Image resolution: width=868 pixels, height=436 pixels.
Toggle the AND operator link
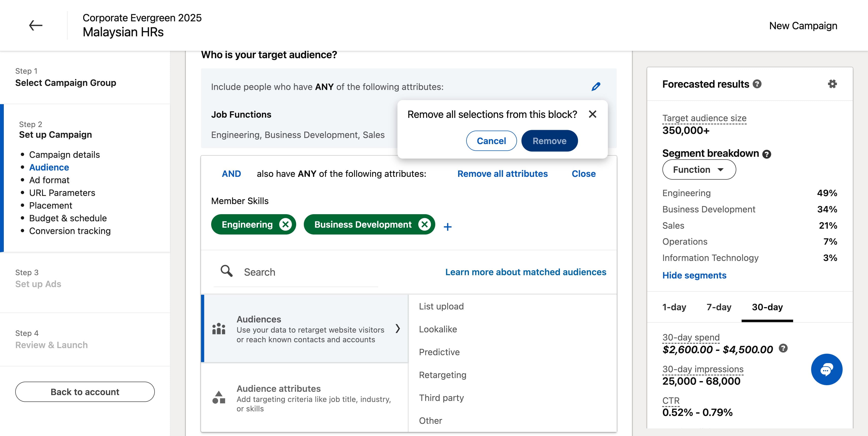[231, 174]
